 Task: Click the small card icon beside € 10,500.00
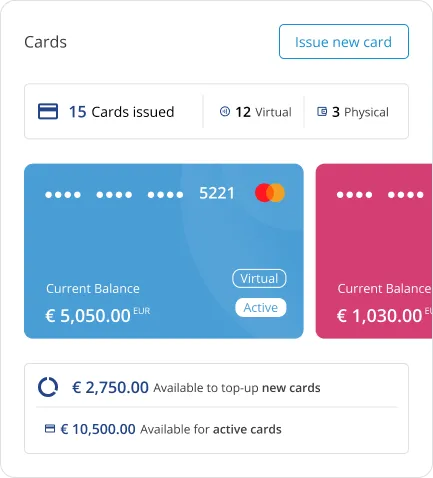[x=50, y=428]
